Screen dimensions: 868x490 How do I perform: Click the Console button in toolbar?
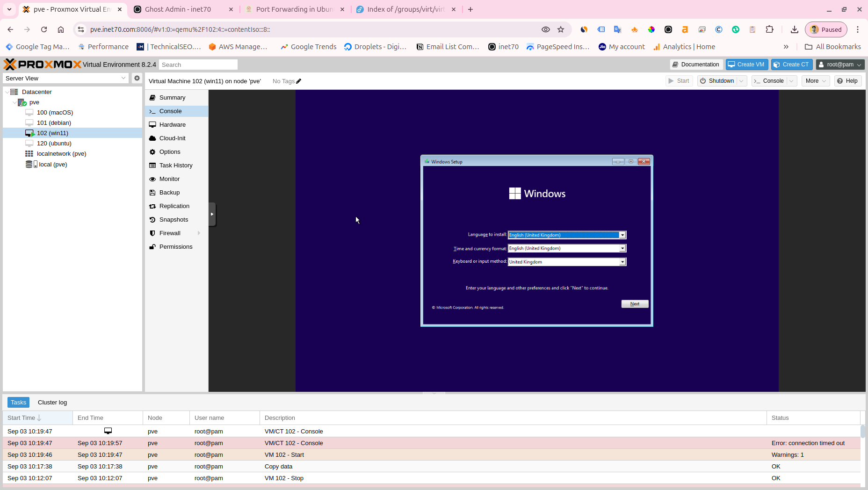(769, 81)
